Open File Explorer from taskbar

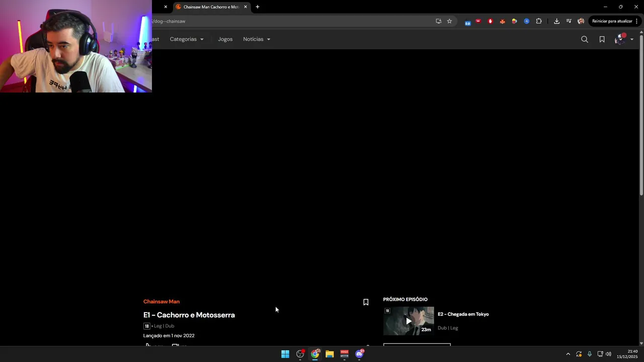330,354
